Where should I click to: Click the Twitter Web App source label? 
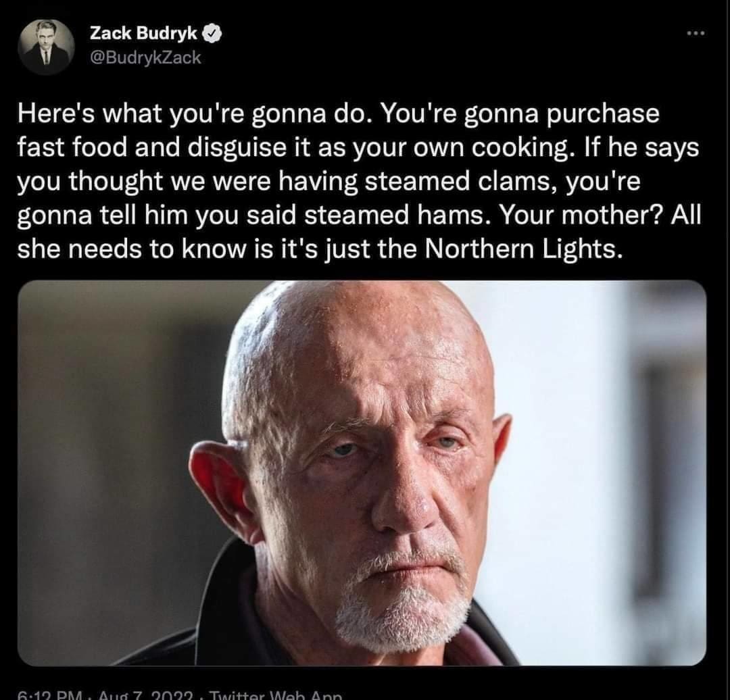(276, 695)
